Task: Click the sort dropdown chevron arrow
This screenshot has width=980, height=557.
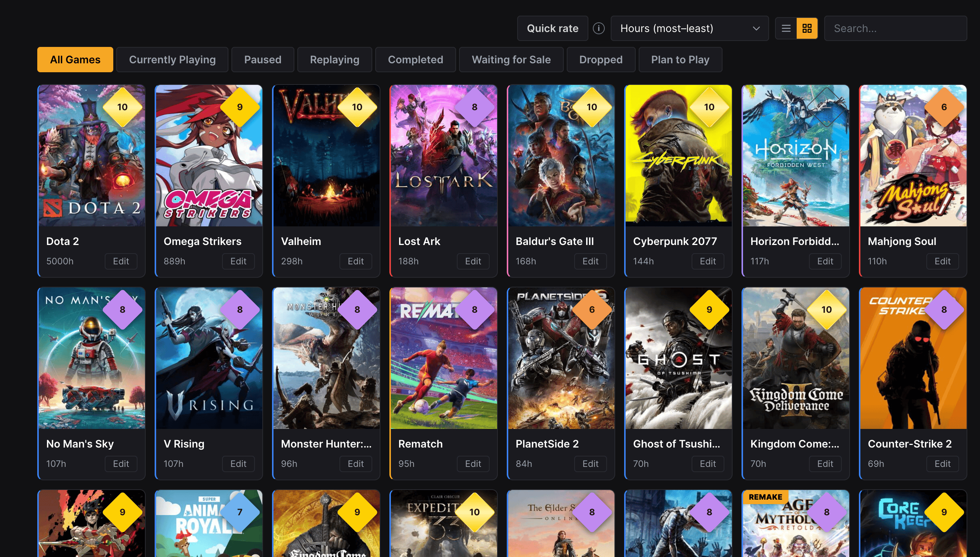Action: [756, 28]
